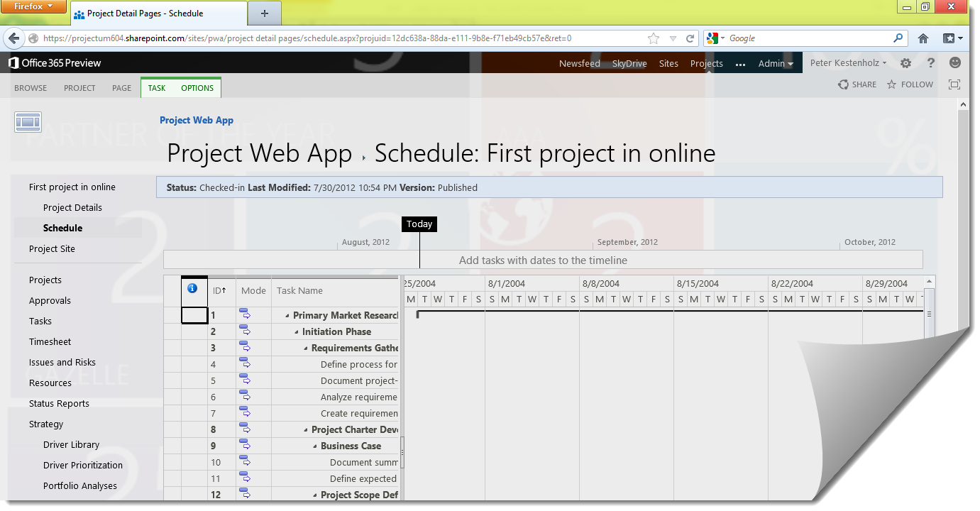Screen dimensions: 980x511
Task: Open Portfolio Analyses in the sidebar
Action: pyautogui.click(x=80, y=485)
